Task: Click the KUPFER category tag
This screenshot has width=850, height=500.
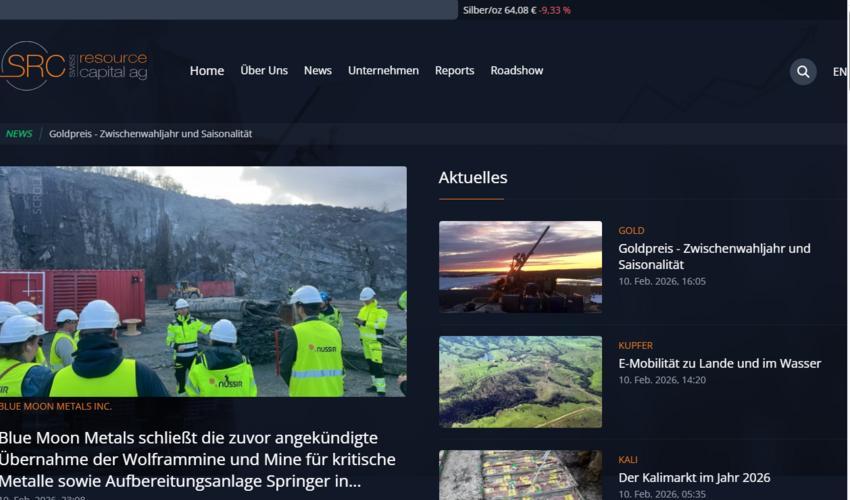Action: tap(635, 345)
